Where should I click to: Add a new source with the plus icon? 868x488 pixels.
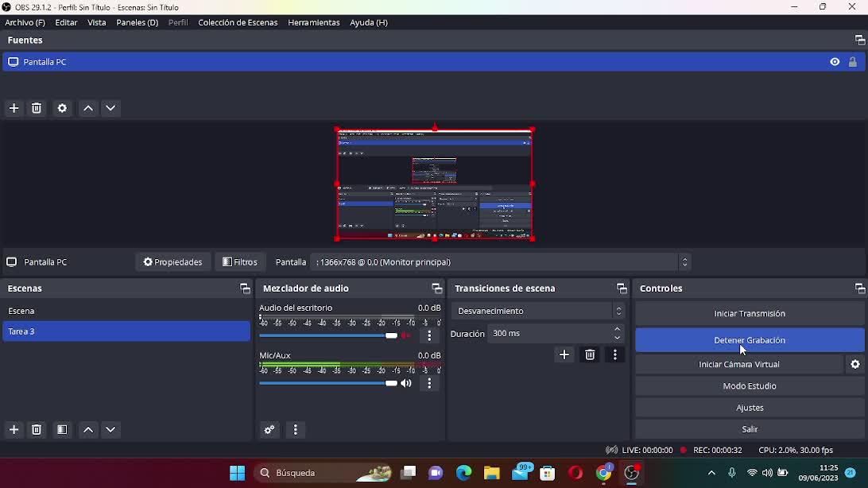coord(14,108)
